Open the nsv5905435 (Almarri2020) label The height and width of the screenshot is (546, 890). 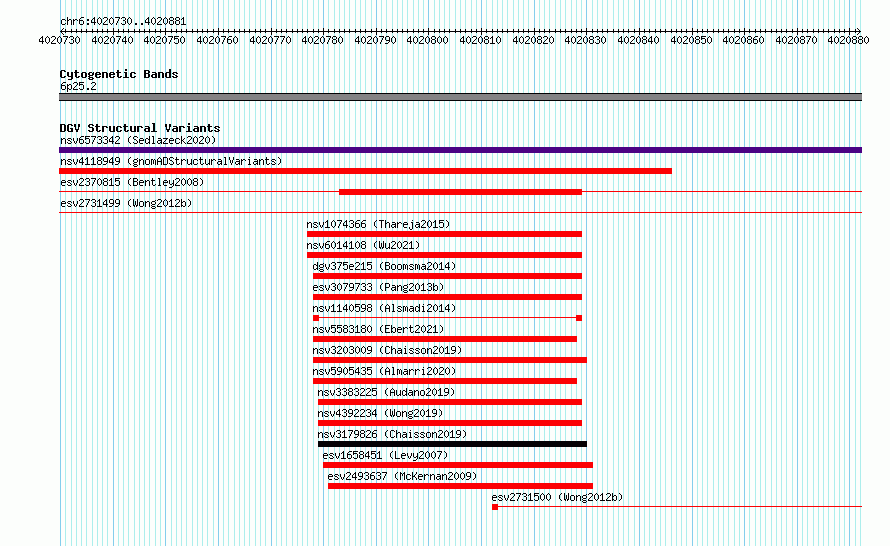click(384, 371)
